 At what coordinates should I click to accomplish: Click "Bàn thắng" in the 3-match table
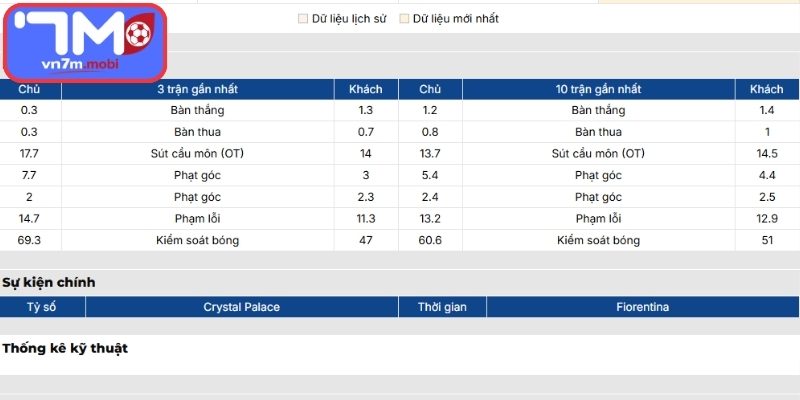click(198, 110)
